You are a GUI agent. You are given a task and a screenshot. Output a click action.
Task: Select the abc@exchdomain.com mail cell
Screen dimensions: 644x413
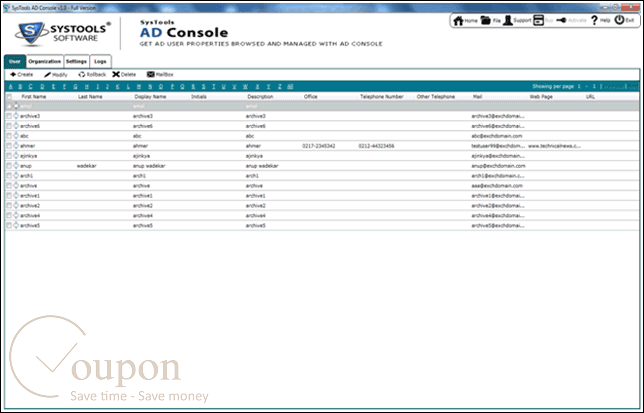click(497, 136)
